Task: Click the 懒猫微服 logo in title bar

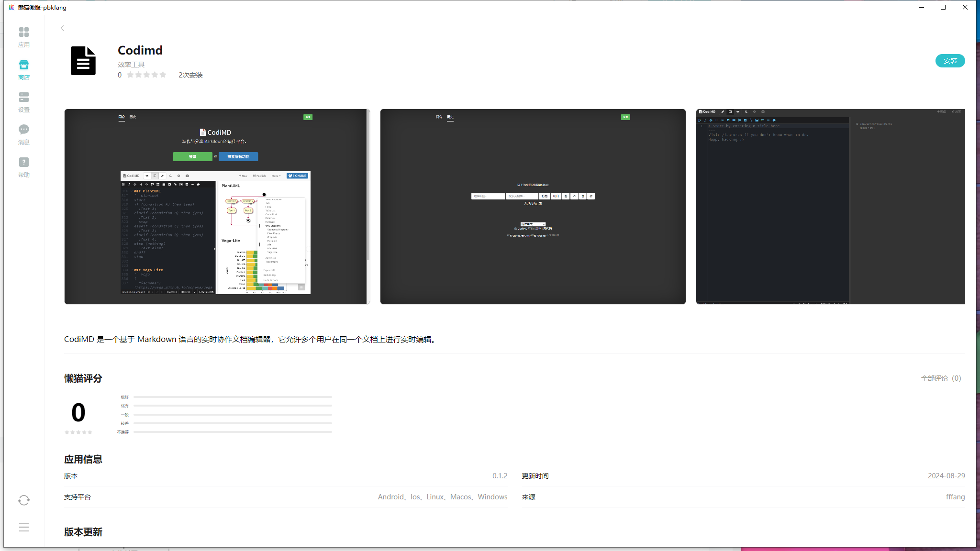Action: [x=11, y=7]
